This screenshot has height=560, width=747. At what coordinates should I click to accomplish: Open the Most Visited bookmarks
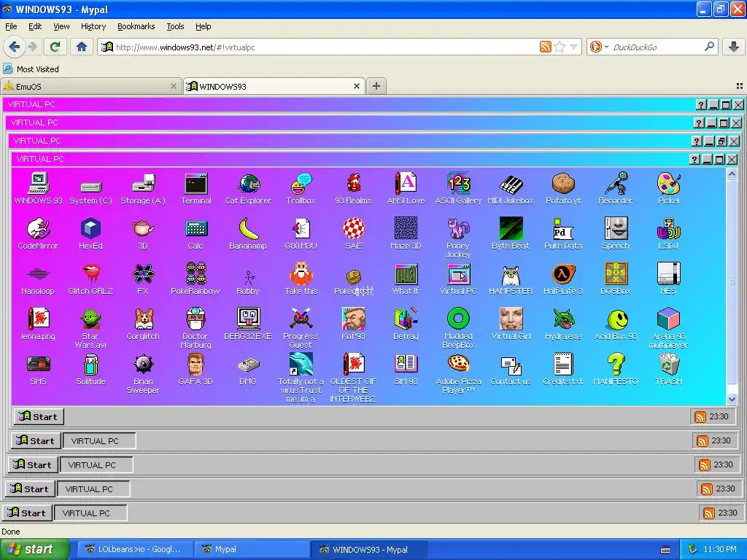tap(31, 69)
